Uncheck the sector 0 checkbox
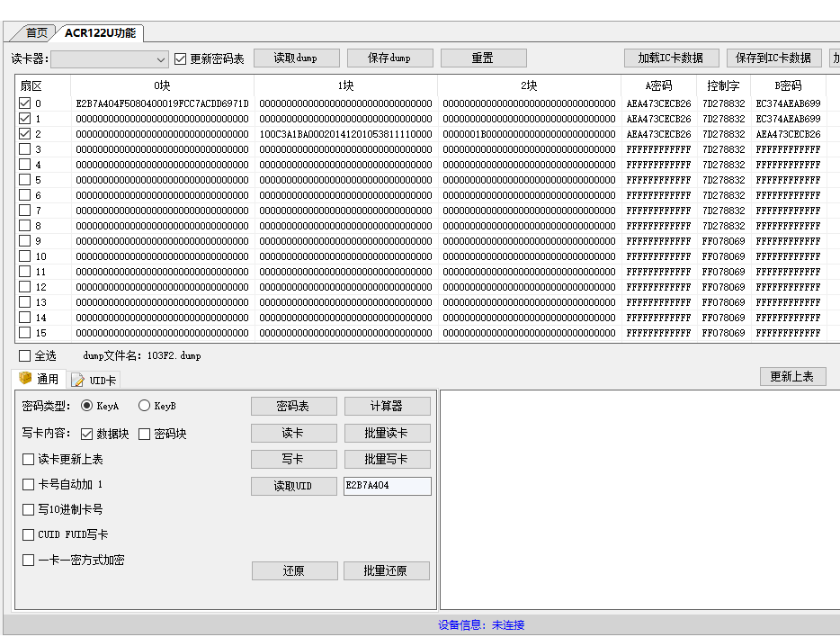This screenshot has height=637, width=840. [24, 103]
